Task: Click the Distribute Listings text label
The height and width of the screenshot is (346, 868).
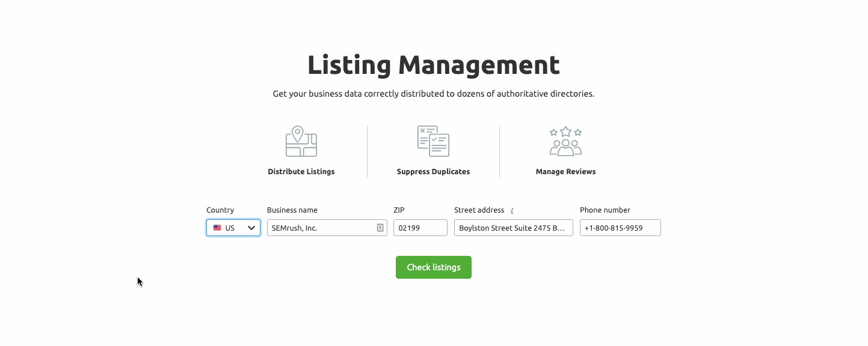Action: tap(301, 172)
